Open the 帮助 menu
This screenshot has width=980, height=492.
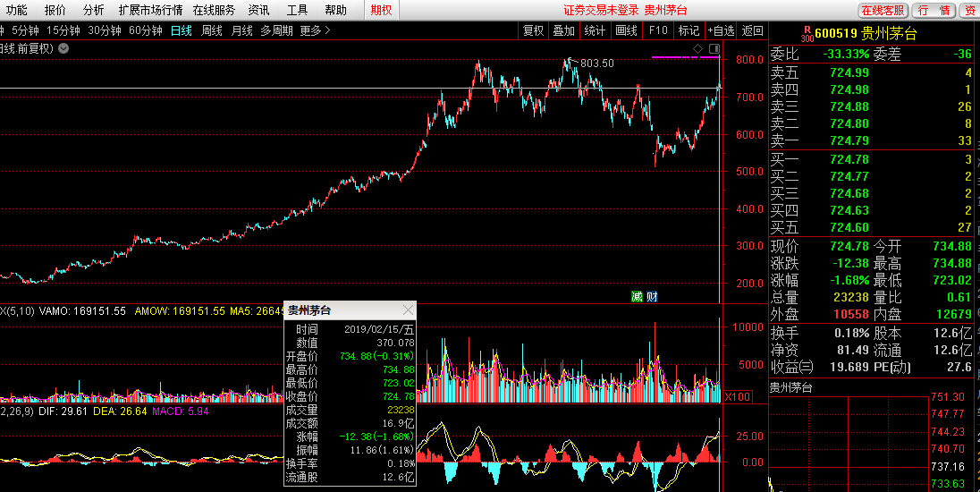(335, 10)
